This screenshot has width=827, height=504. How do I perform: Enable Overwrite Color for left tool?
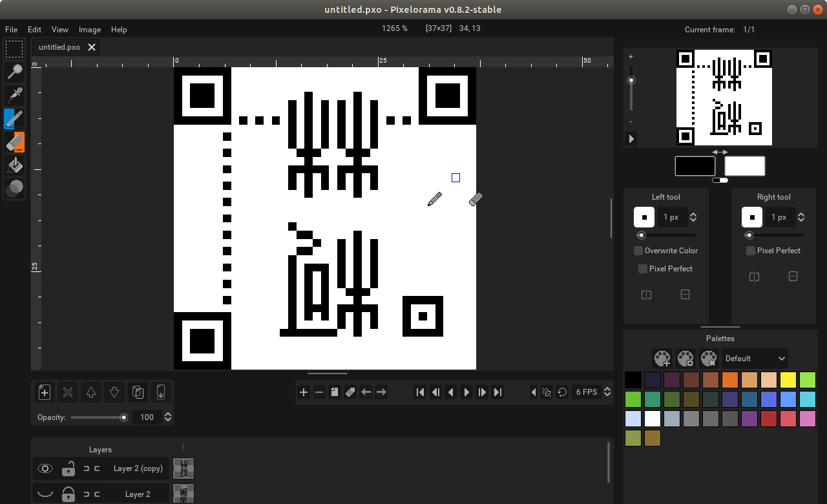pyautogui.click(x=666, y=251)
